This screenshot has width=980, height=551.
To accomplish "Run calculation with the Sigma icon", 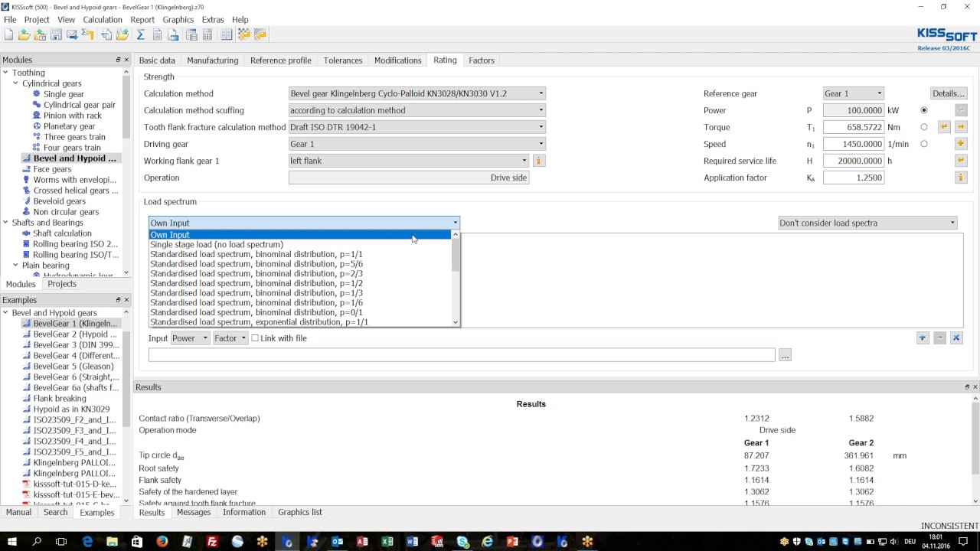I will pyautogui.click(x=140, y=34).
